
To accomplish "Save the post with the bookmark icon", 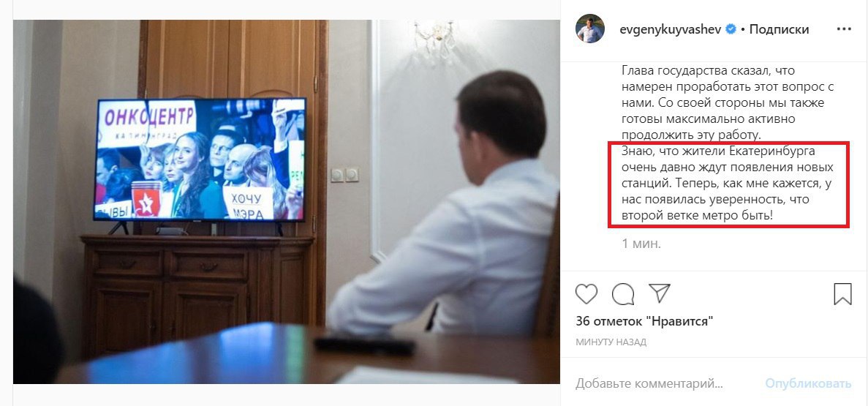I will click(x=842, y=294).
